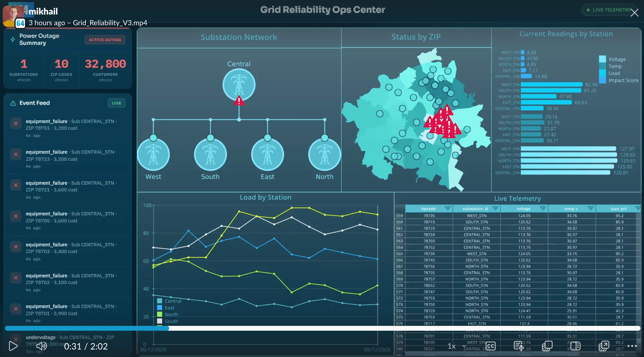Click the West substation tower icon

153,155
